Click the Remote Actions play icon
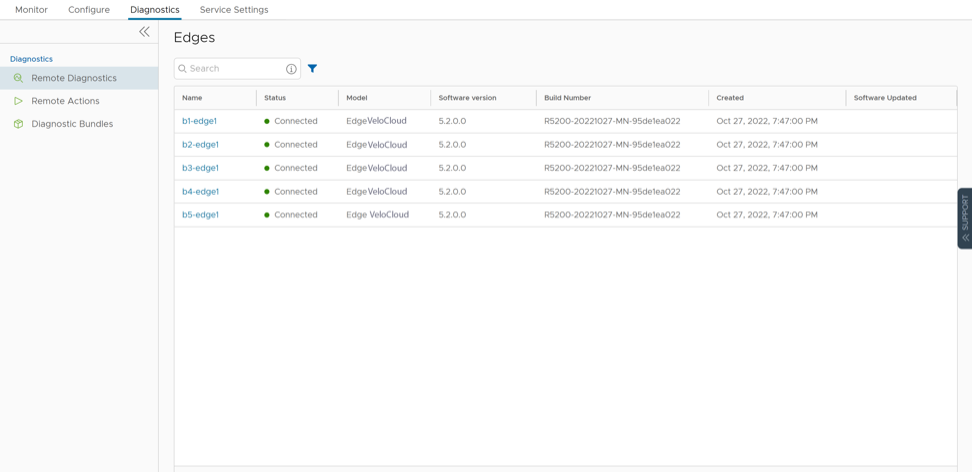The height and width of the screenshot is (472, 972). 18,101
